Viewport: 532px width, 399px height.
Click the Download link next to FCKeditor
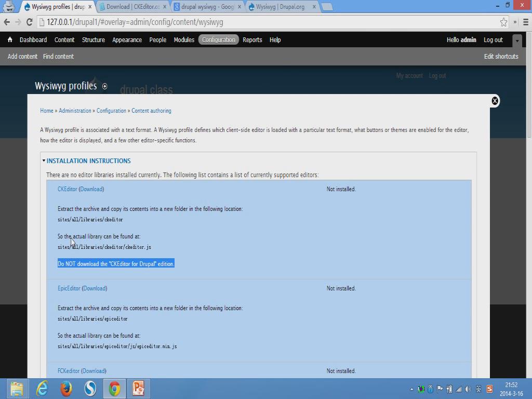(94, 371)
